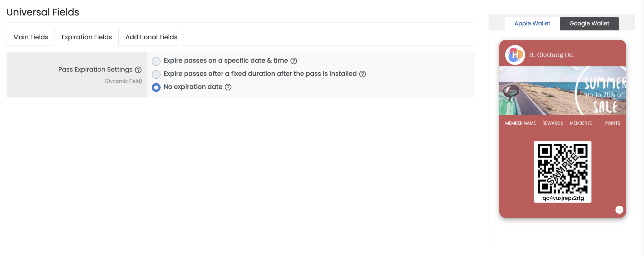Select the No expiration date radio button
The height and width of the screenshot is (256, 644).
[x=156, y=87]
